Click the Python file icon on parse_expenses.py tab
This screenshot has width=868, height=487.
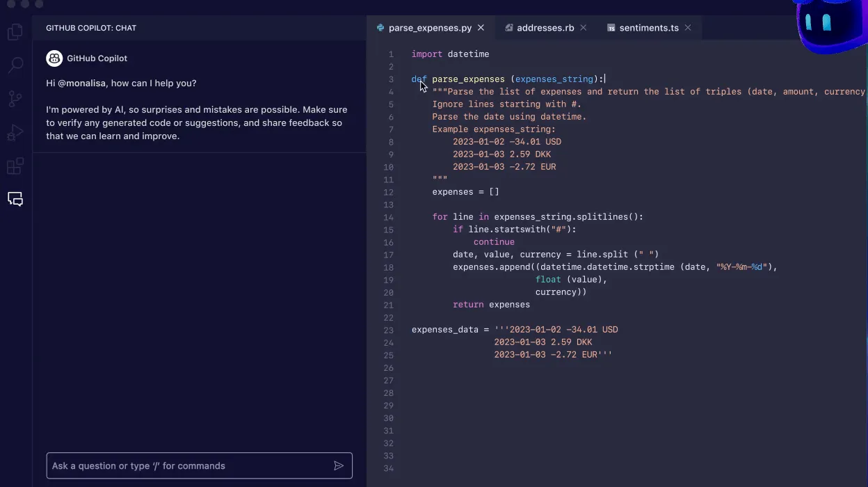click(380, 28)
